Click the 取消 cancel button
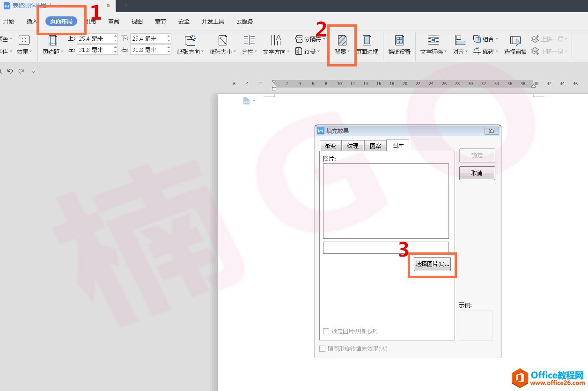This screenshot has height=391, width=588. click(477, 173)
